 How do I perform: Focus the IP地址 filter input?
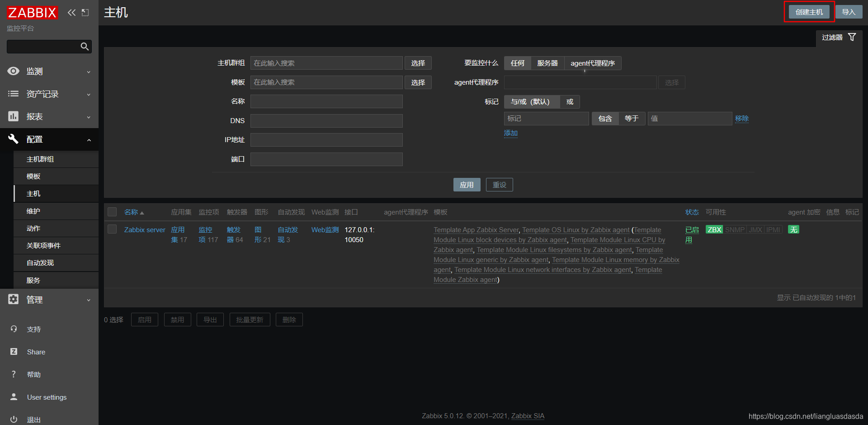coord(326,140)
